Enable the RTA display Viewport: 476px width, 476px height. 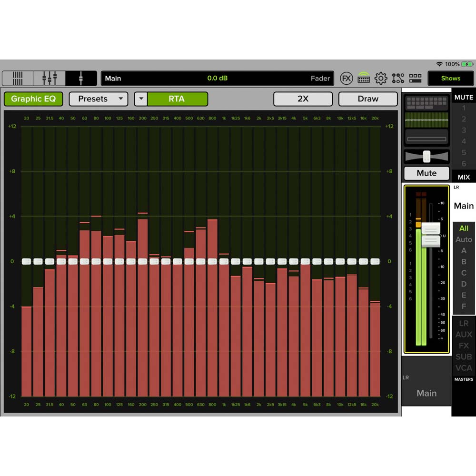coord(177,99)
